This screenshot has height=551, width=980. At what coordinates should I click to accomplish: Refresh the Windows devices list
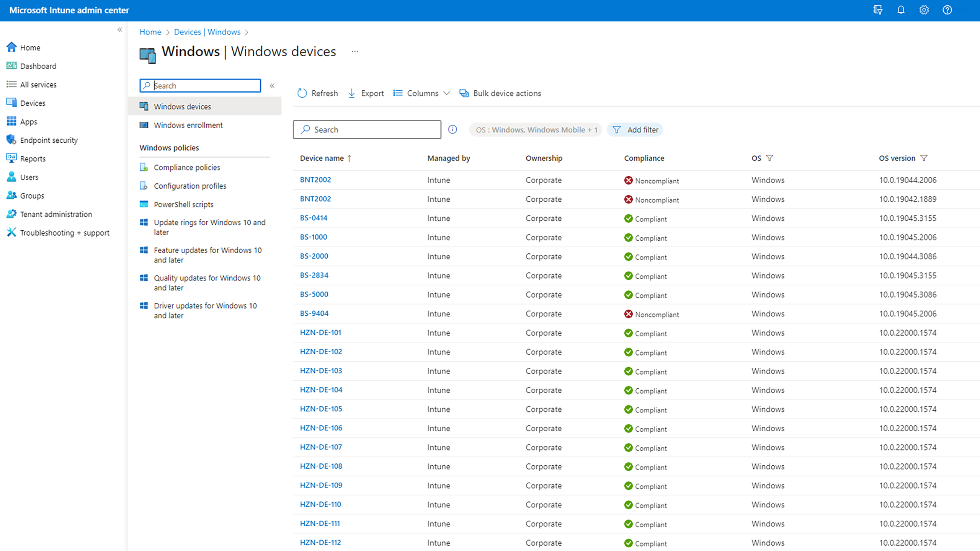(x=317, y=93)
